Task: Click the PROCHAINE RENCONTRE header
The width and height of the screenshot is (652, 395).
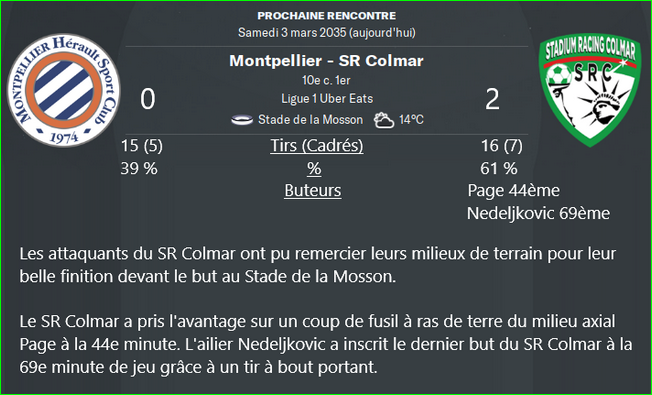Action: 326,16
